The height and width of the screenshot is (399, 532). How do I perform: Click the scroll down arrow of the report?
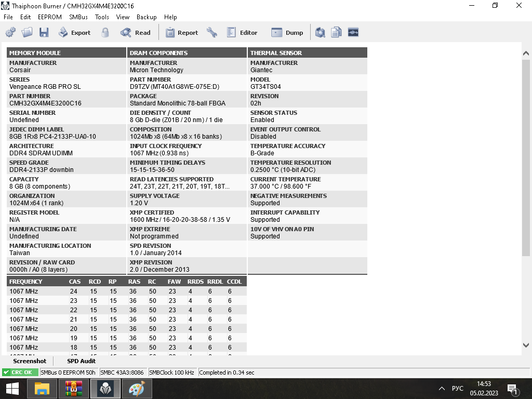pos(526,345)
